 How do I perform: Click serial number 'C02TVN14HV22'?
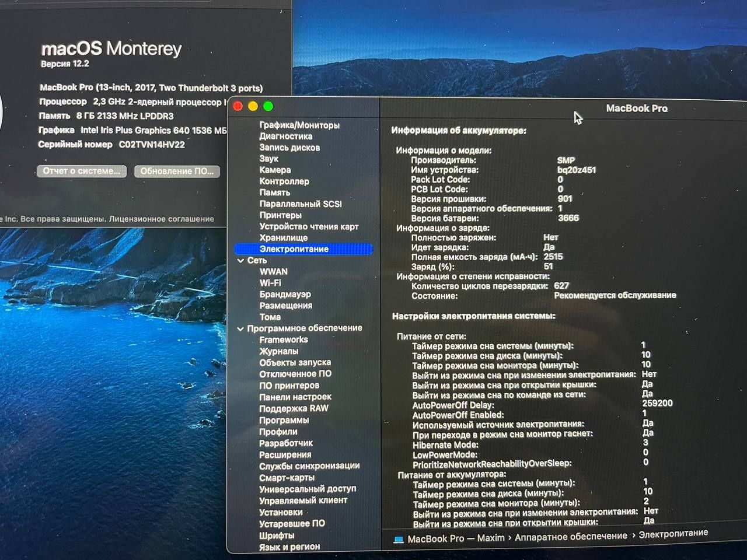point(152,144)
